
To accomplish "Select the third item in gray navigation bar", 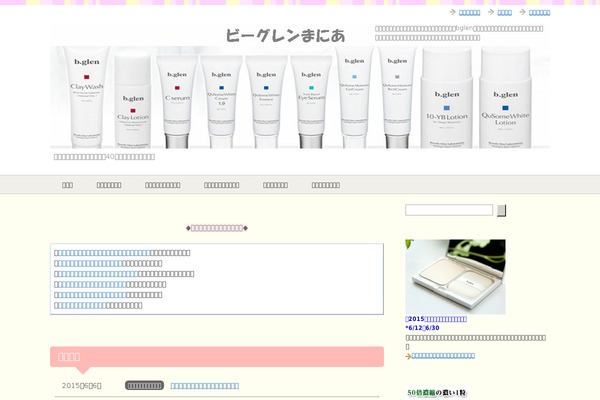I will [163, 185].
